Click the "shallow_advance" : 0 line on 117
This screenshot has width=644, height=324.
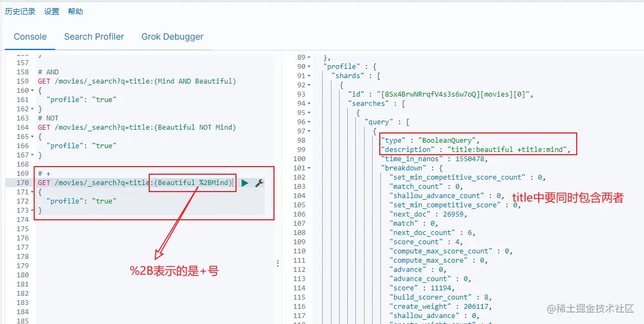tap(434, 316)
